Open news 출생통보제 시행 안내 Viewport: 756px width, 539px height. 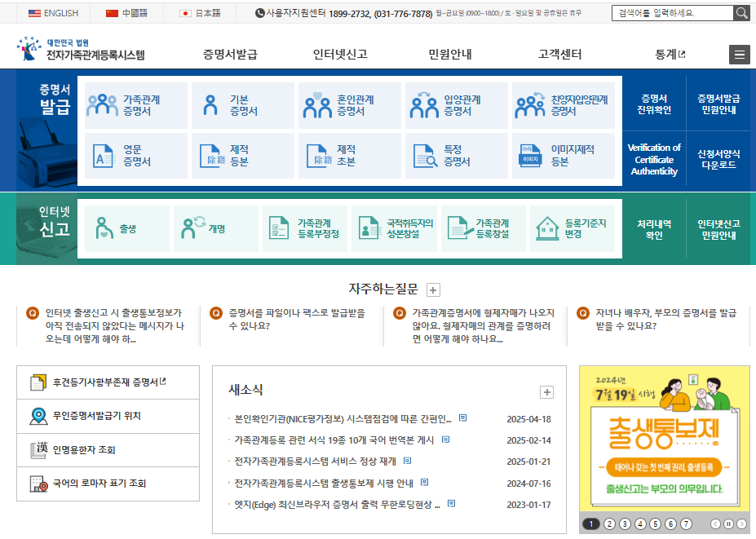tap(324, 483)
